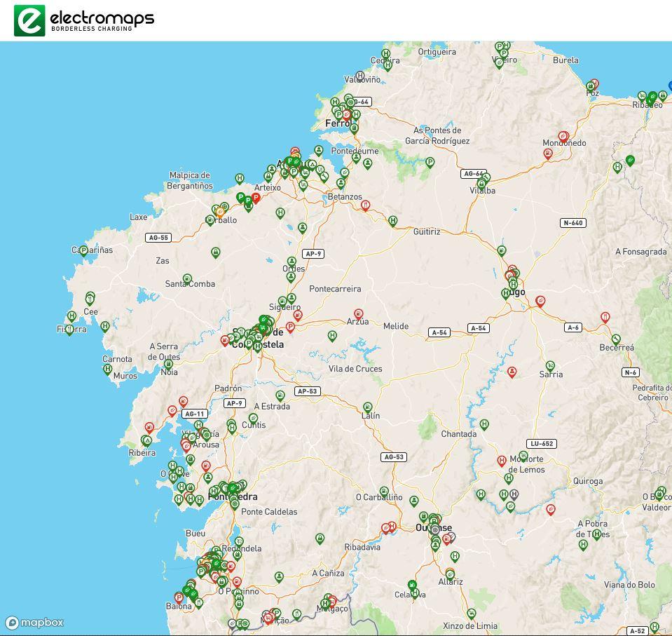Image resolution: width=672 pixels, height=636 pixels.
Task: Click the Electromaps logo in the header
Action: [84, 20]
